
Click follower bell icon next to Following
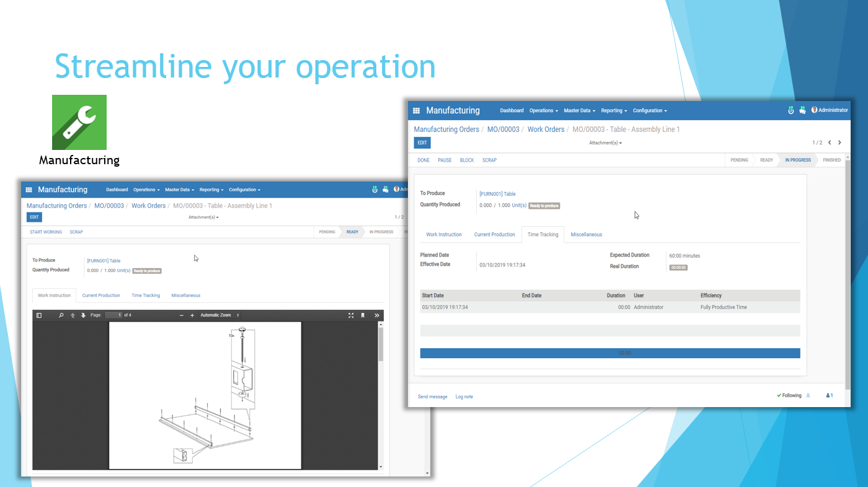tap(808, 395)
